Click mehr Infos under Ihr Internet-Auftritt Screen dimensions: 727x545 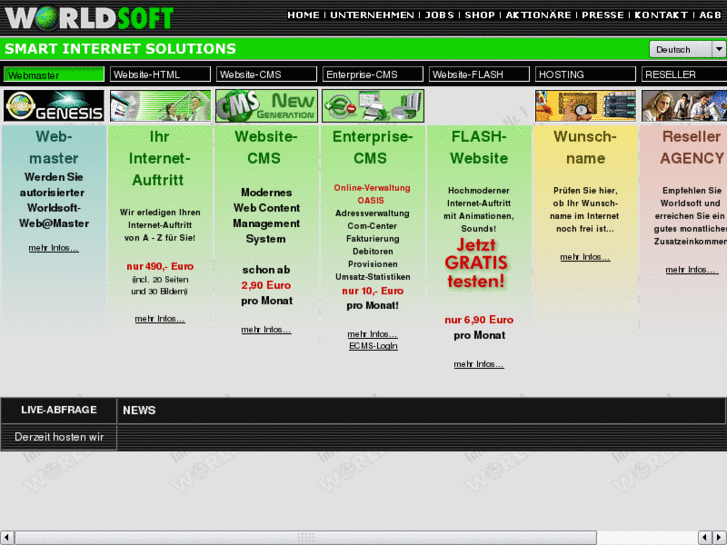pyautogui.click(x=160, y=319)
